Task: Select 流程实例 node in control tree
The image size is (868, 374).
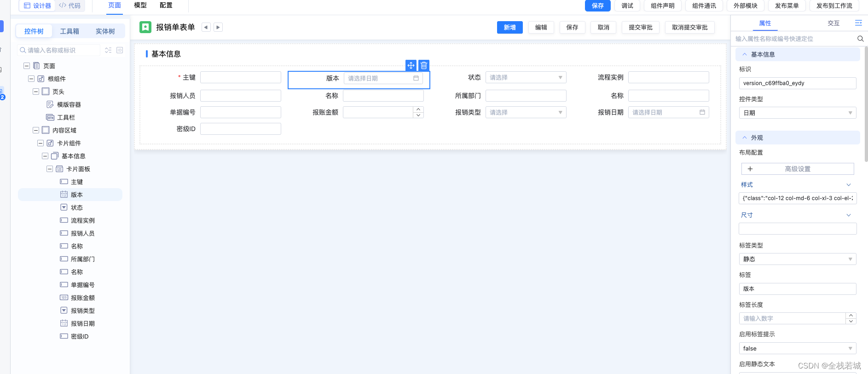Action: pyautogui.click(x=77, y=220)
